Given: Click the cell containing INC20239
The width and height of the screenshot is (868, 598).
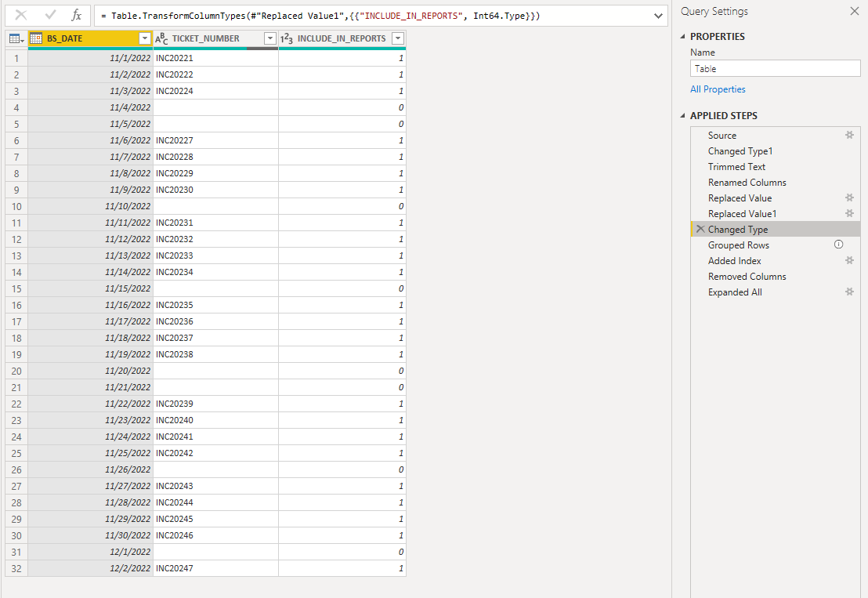Looking at the screenshot, I should coord(216,404).
